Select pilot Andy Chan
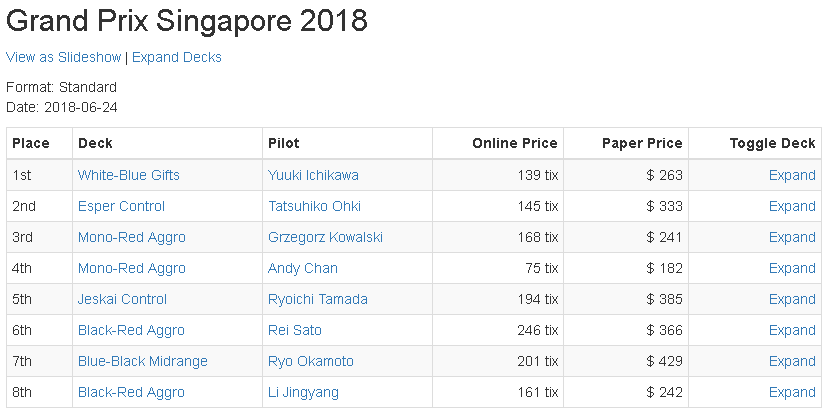Image resolution: width=834 pixels, height=411 pixels. coord(303,268)
